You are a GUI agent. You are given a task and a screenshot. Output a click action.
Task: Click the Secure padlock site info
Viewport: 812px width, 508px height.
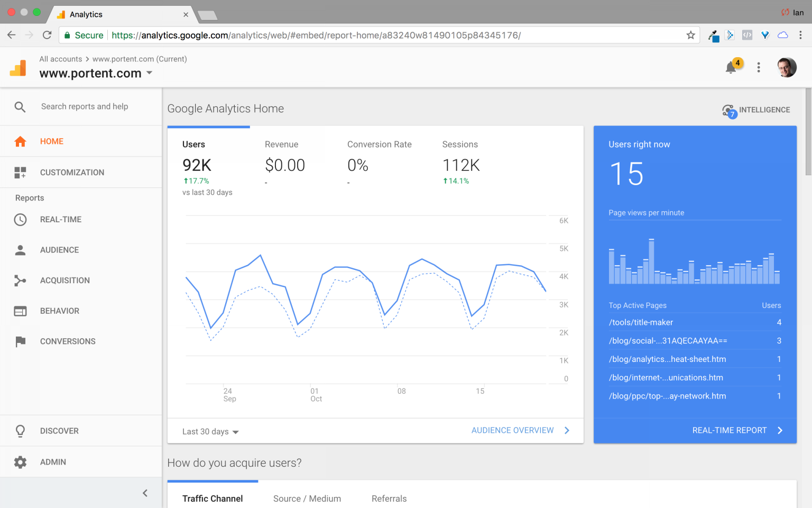click(84, 35)
